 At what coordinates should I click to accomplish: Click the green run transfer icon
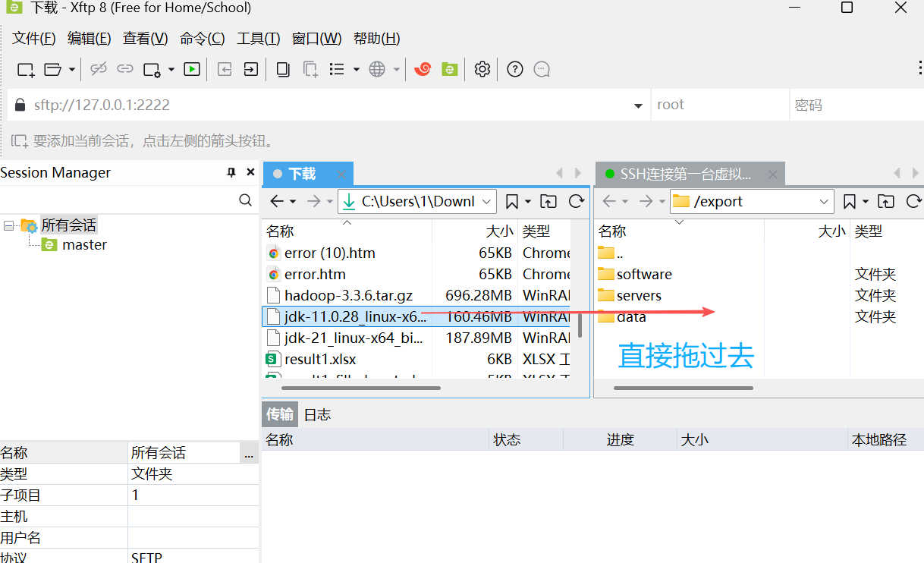[x=191, y=69]
